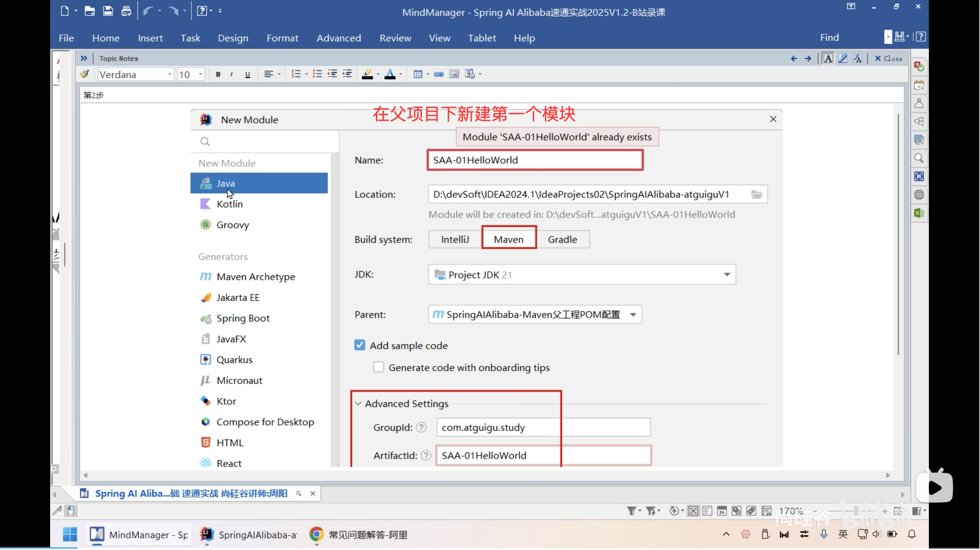Screen dimensions: 980x550
Task: Click the module Name input field
Action: 535,160
